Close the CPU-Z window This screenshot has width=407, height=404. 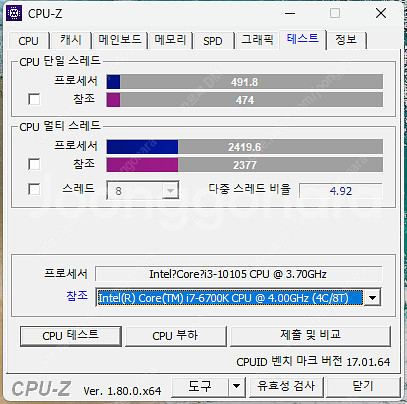coord(381,14)
